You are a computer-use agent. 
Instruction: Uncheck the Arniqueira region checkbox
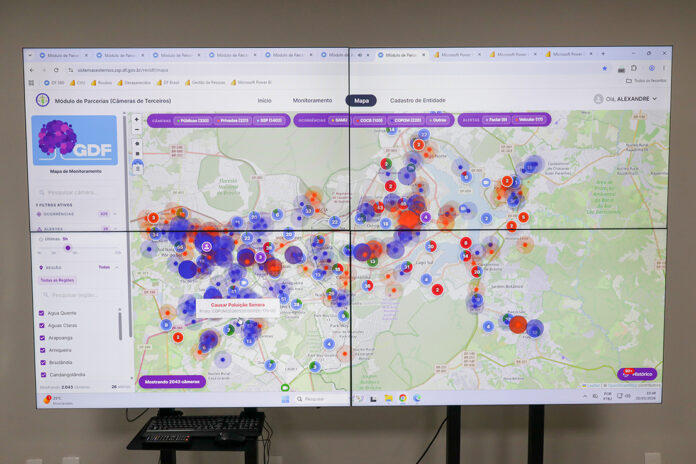(43, 350)
